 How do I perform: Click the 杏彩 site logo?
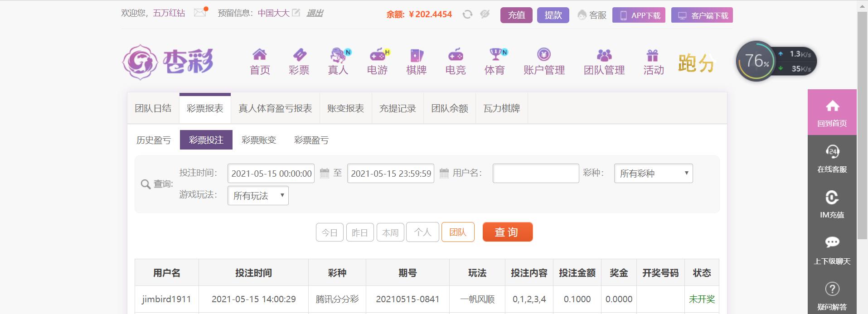pos(168,62)
